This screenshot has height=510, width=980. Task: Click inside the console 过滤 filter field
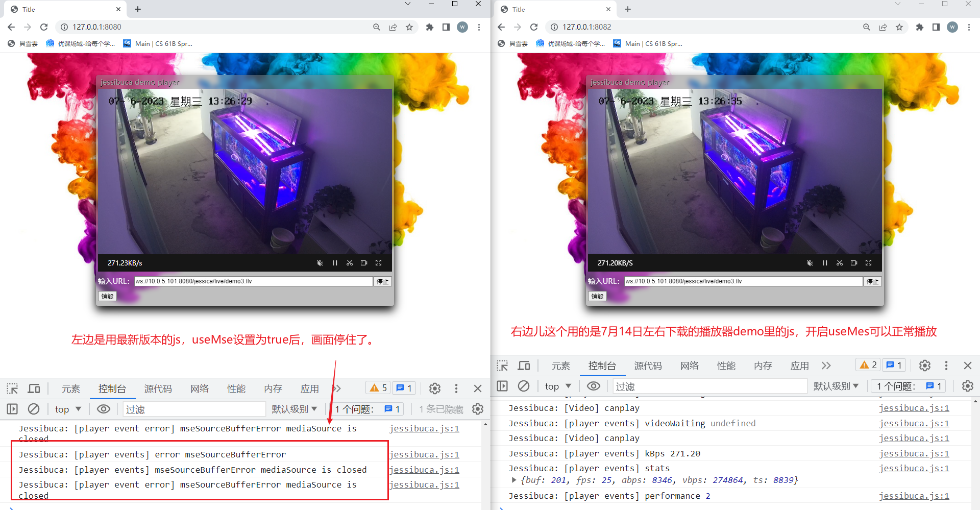(194, 408)
